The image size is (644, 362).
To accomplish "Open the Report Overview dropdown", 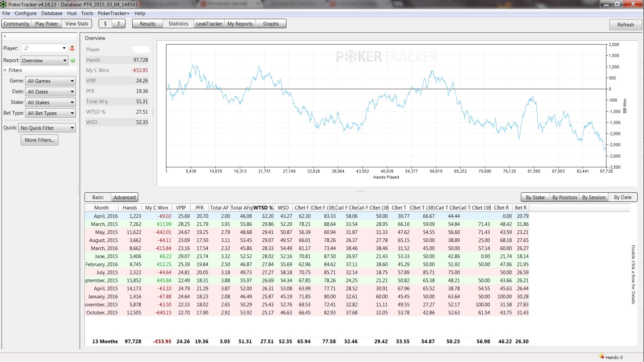I will tap(44, 61).
